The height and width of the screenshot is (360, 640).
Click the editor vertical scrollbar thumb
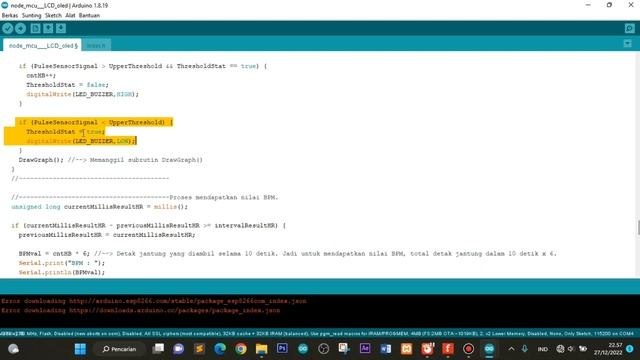click(x=638, y=228)
